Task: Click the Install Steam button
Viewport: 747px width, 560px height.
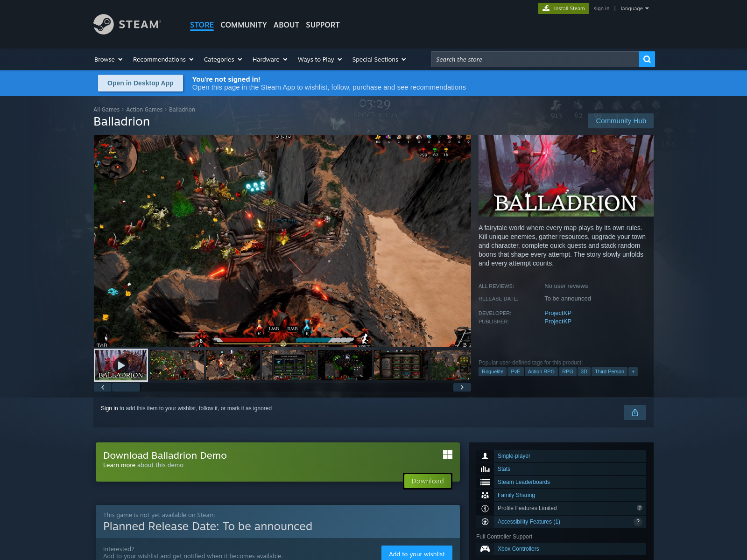Action: tap(564, 8)
